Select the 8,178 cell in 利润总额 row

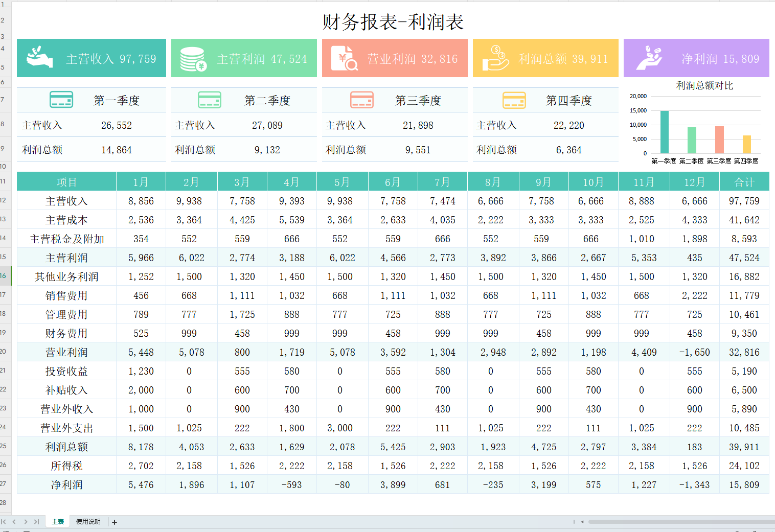[x=141, y=447]
